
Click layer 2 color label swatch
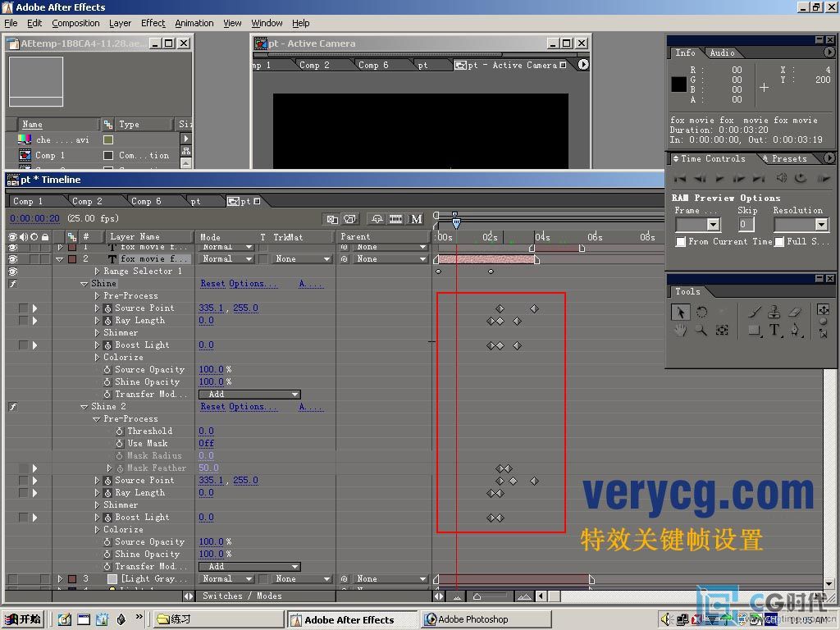pyautogui.click(x=72, y=259)
